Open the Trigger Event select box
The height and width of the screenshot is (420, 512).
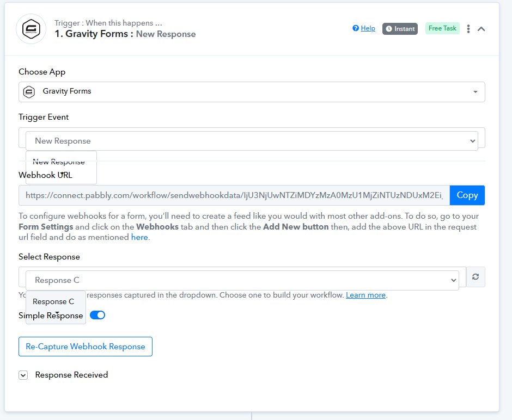pos(252,141)
